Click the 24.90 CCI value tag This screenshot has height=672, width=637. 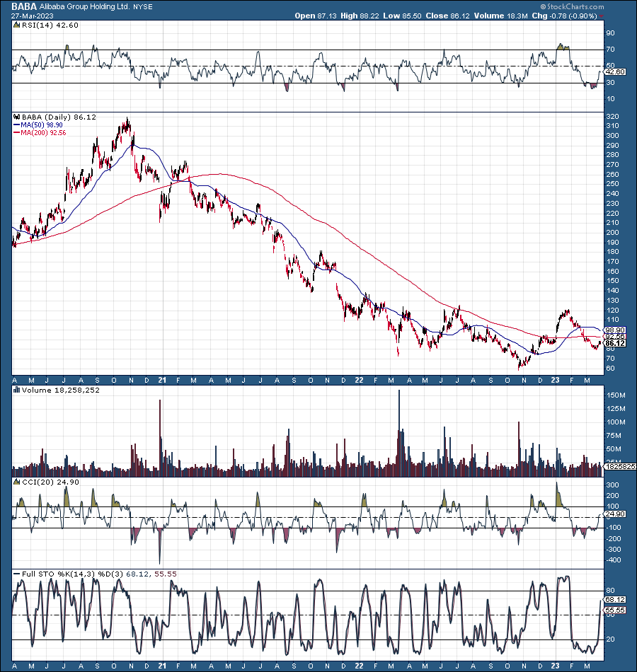[x=615, y=514]
